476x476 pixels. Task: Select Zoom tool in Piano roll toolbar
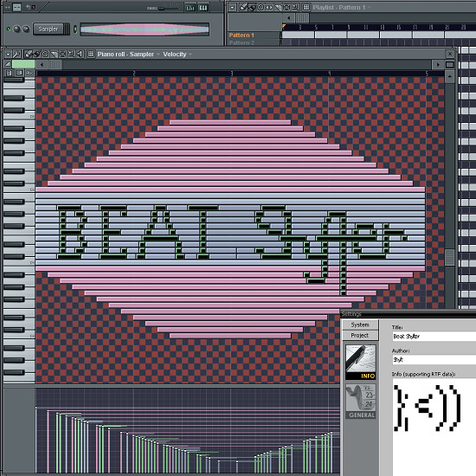pyautogui.click(x=71, y=55)
